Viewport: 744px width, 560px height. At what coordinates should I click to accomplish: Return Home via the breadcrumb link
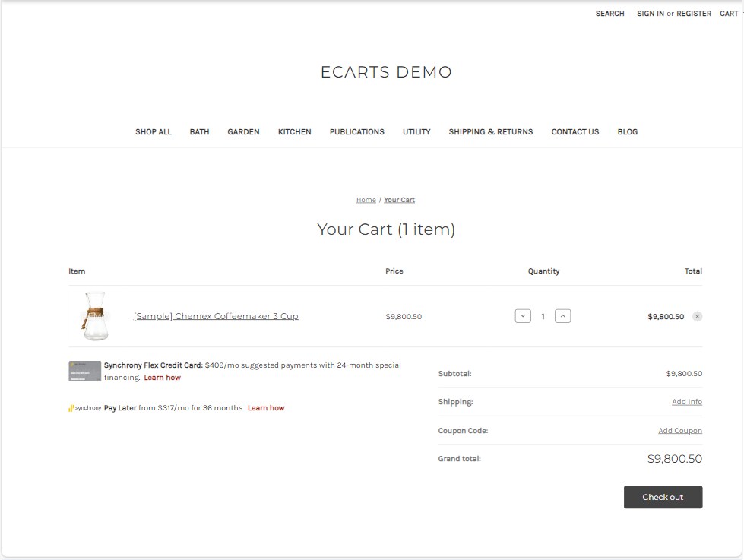click(366, 199)
